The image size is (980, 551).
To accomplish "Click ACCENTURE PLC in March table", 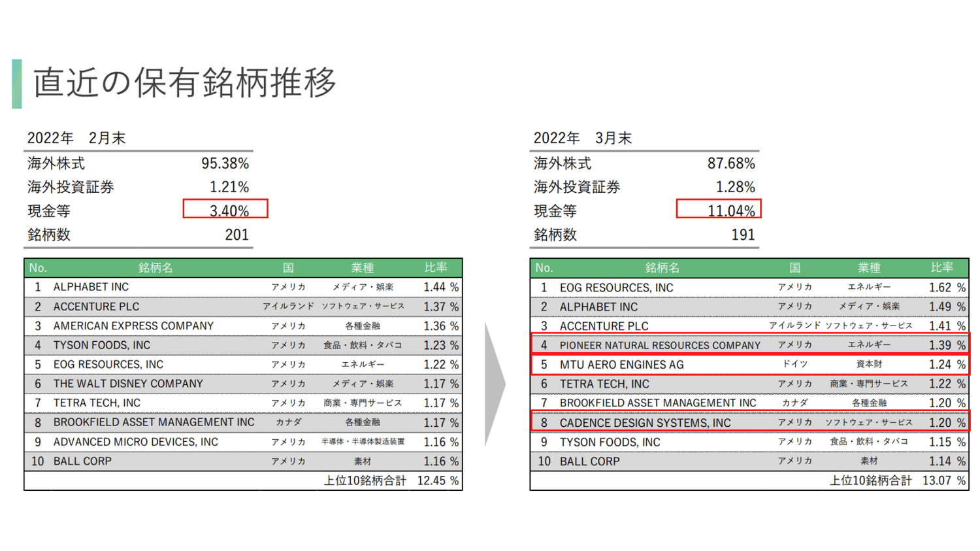I will pos(604,326).
